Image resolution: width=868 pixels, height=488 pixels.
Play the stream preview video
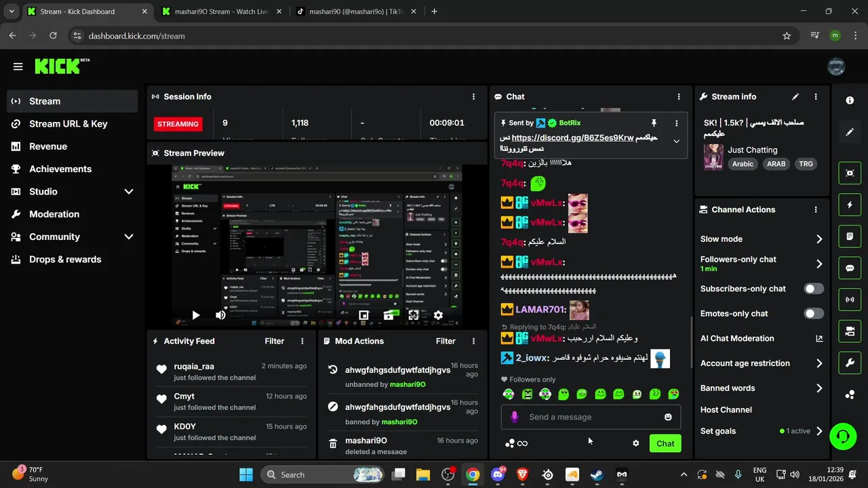(x=196, y=315)
